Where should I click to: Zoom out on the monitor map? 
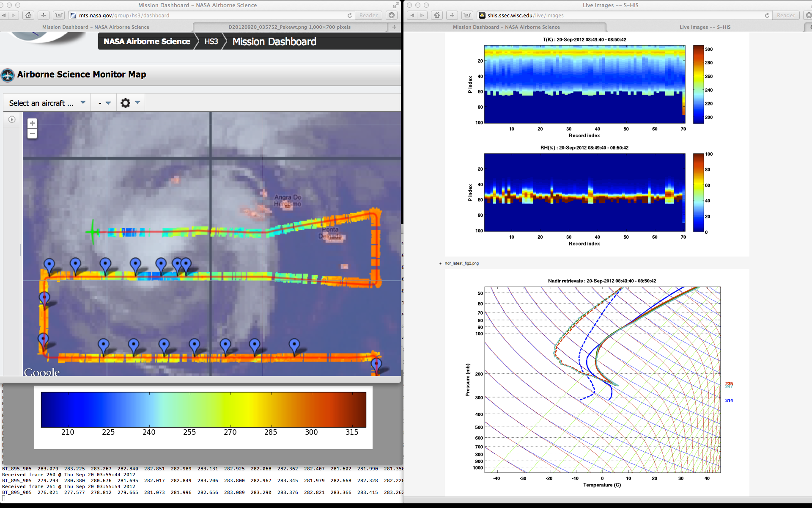pyautogui.click(x=32, y=134)
